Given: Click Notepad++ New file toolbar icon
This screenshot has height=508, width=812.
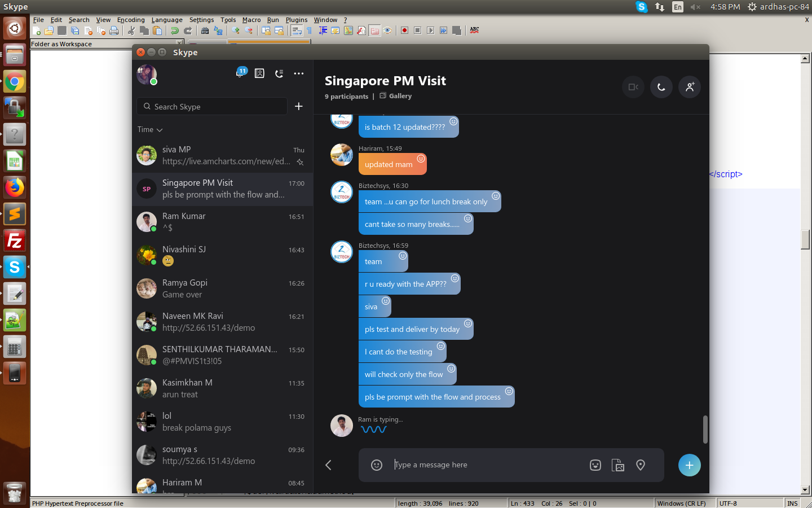Looking at the screenshot, I should coord(37,30).
